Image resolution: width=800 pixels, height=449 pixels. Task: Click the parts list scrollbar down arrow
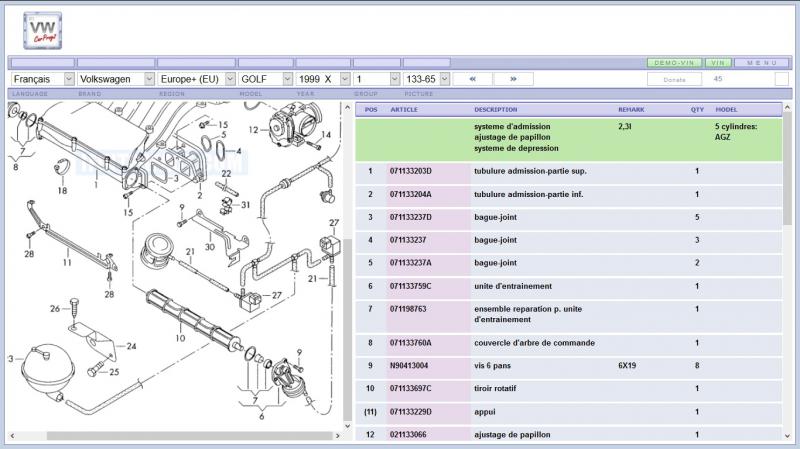787,436
